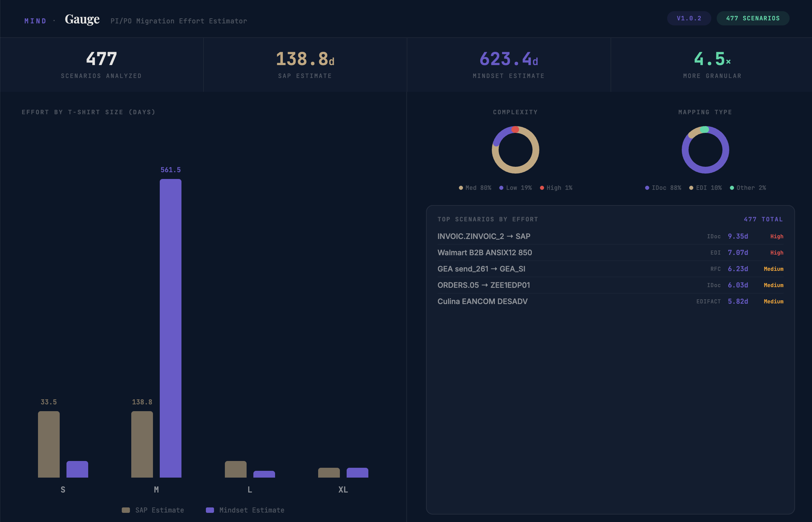Toggle the Low 19% legend item

tap(515, 188)
